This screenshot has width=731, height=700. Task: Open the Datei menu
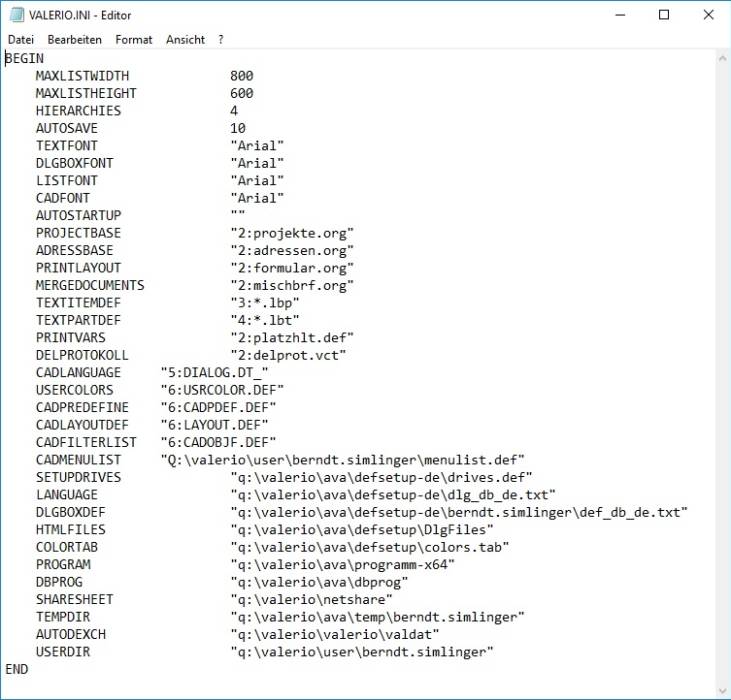[21, 39]
